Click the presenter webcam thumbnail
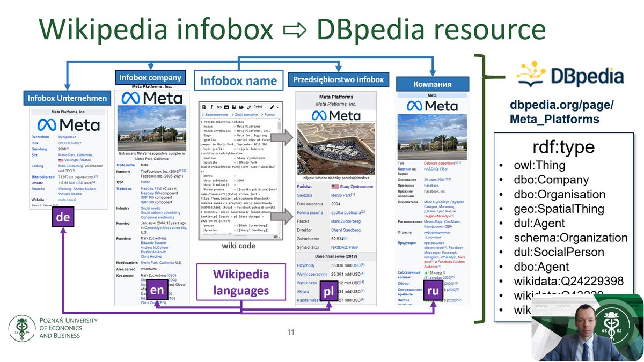The image size is (644, 362). pyautogui.click(x=588, y=327)
